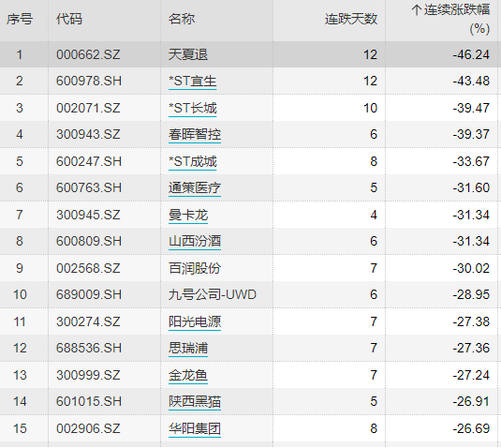Screen dimensions: 501x448
Task: Select stock code 600247.SH
Action: [x=89, y=161]
